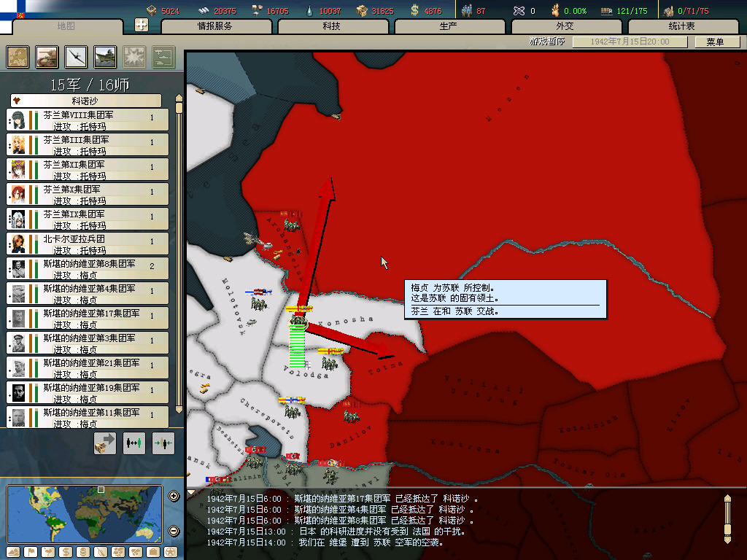This screenshot has height=560, width=747.
Task: Switch to the 地图 tab
Action: [x=66, y=26]
